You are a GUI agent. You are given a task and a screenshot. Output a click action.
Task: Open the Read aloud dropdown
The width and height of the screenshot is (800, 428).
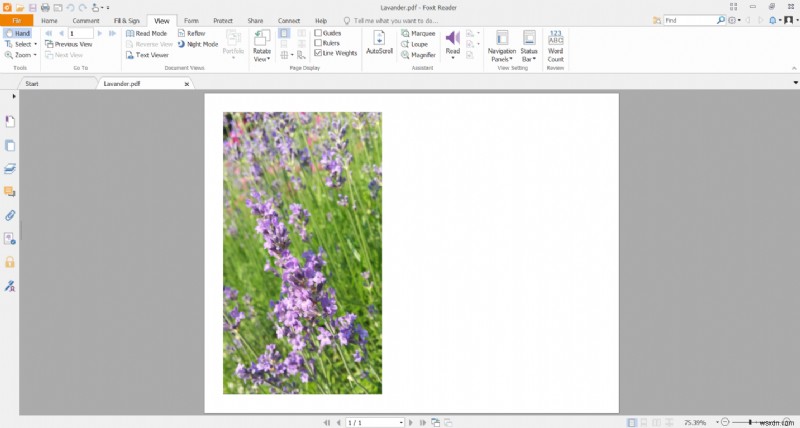pos(453,45)
